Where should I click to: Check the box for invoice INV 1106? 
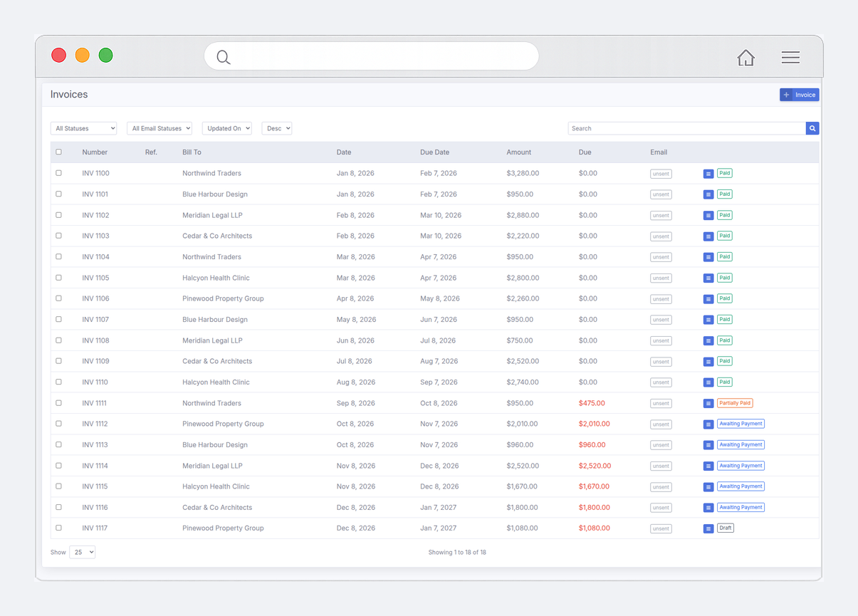tap(59, 298)
